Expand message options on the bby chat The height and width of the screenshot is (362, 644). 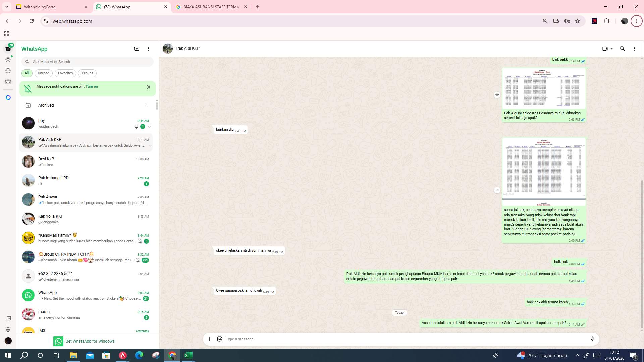pos(149,127)
